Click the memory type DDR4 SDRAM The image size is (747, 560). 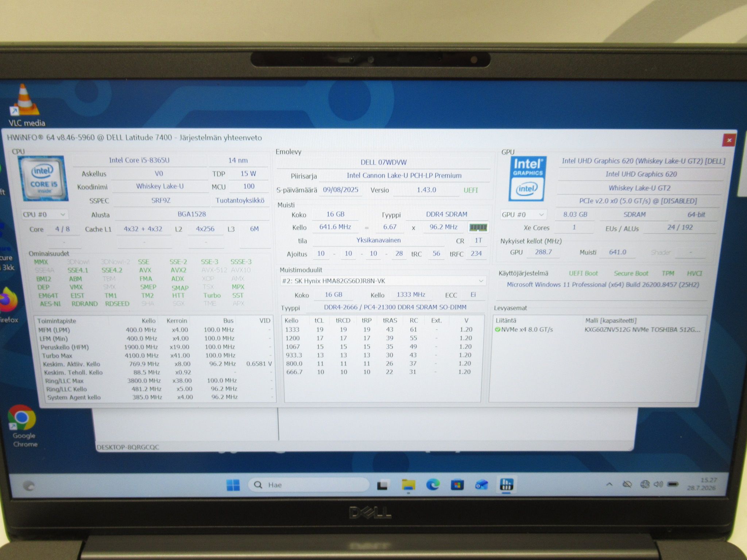click(x=447, y=214)
